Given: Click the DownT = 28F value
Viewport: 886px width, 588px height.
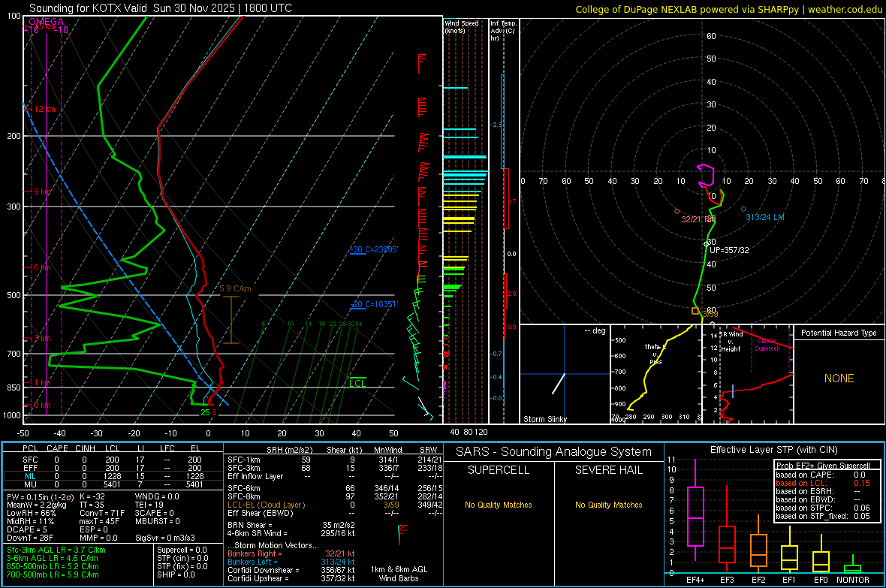Looking at the screenshot, I should pyautogui.click(x=31, y=538).
